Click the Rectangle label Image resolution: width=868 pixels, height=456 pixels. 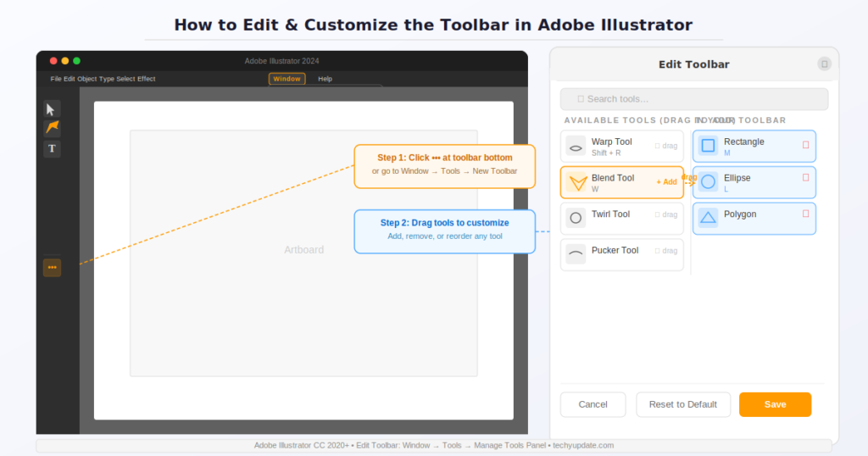744,142
